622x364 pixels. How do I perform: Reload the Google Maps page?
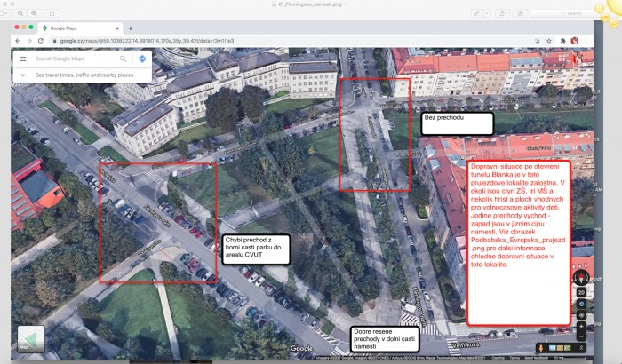(41, 41)
